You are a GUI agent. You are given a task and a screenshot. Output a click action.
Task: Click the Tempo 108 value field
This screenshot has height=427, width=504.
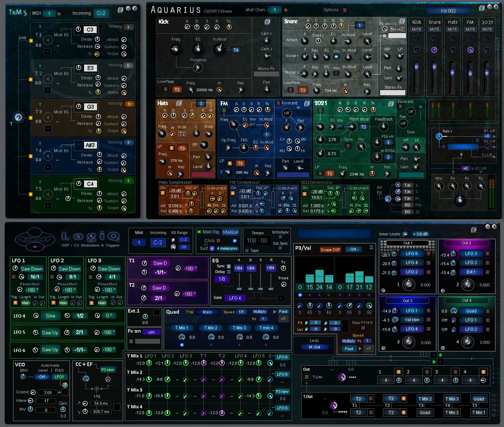[x=251, y=240]
